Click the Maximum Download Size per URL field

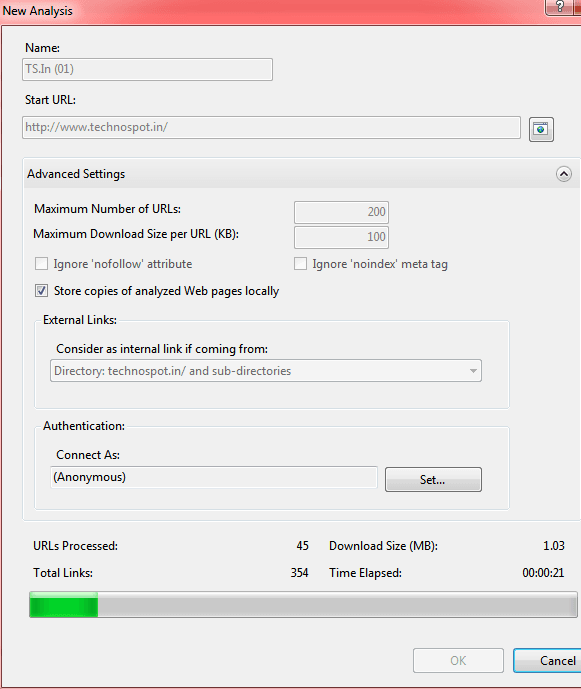pyautogui.click(x=341, y=237)
